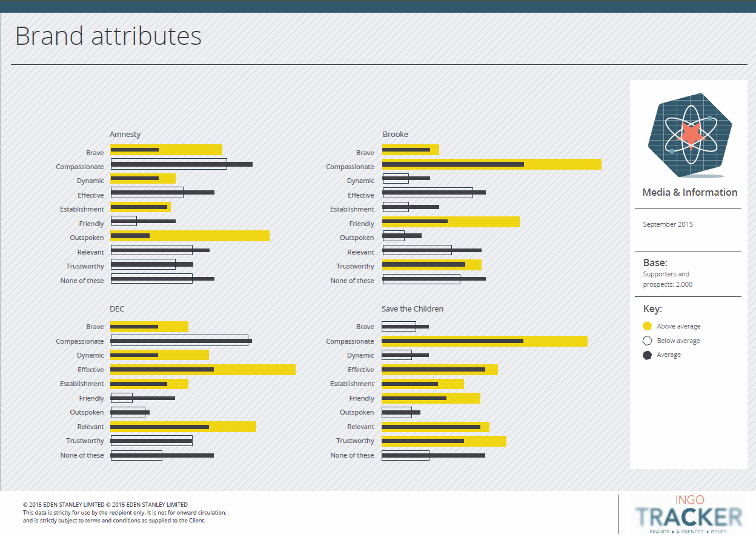The width and height of the screenshot is (756, 537).
Task: Click the Establishment label in Brooke chart
Action: (352, 209)
